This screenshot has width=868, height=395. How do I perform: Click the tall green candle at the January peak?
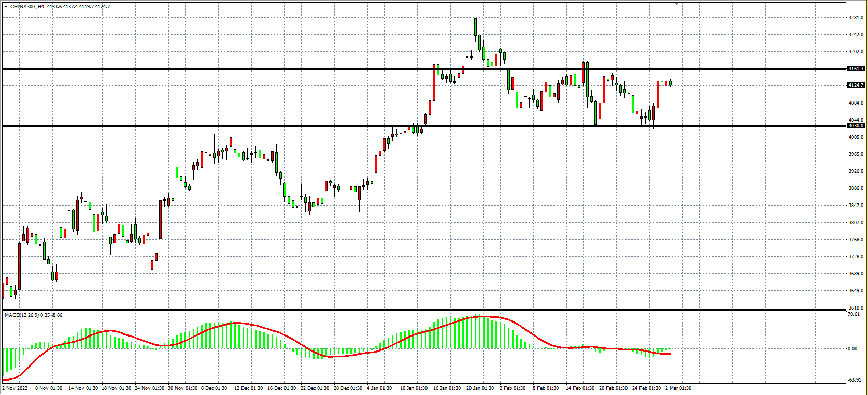[475, 27]
